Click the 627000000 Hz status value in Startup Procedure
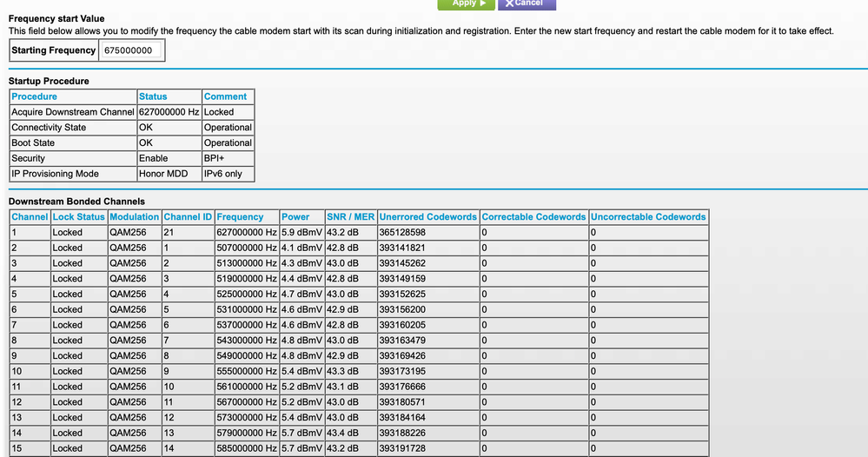The image size is (868, 457). click(x=169, y=112)
